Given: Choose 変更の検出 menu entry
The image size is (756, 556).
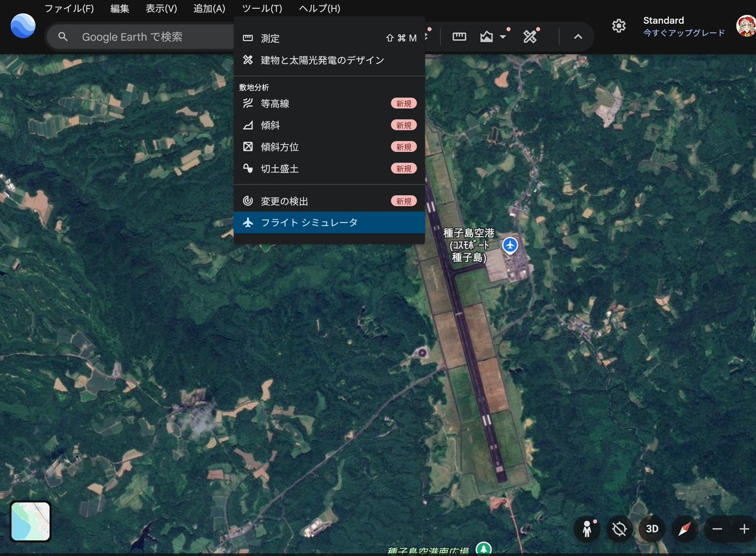Looking at the screenshot, I should [x=329, y=201].
